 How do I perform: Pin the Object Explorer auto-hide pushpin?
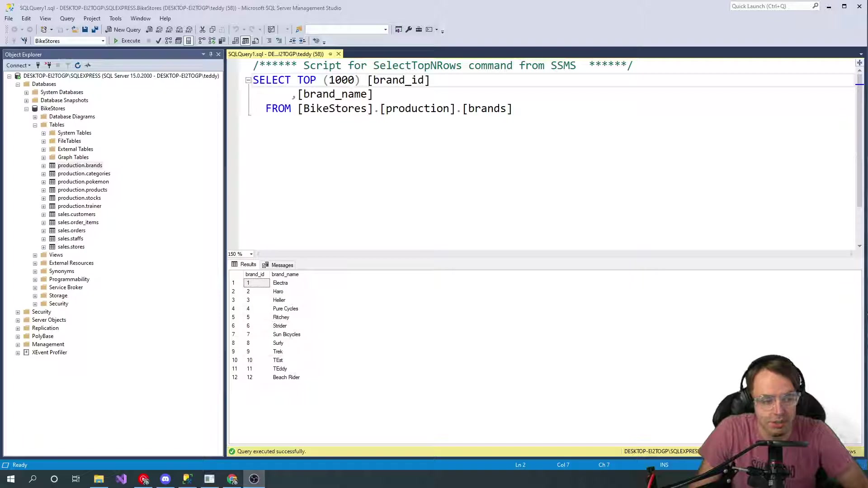[211, 54]
